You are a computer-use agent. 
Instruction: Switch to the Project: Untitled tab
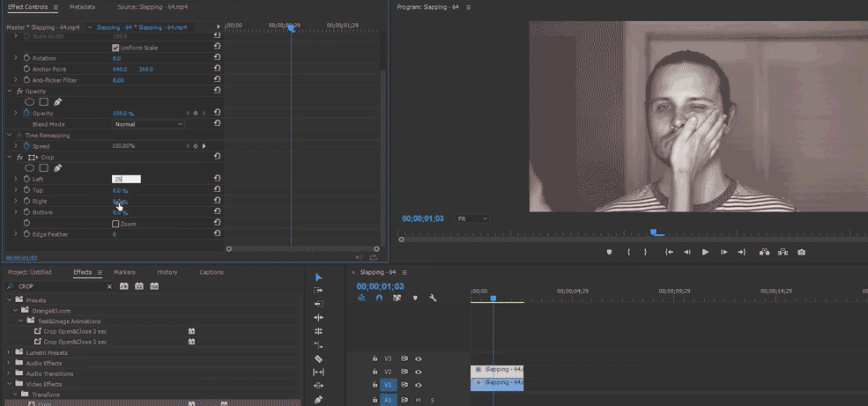pos(29,272)
